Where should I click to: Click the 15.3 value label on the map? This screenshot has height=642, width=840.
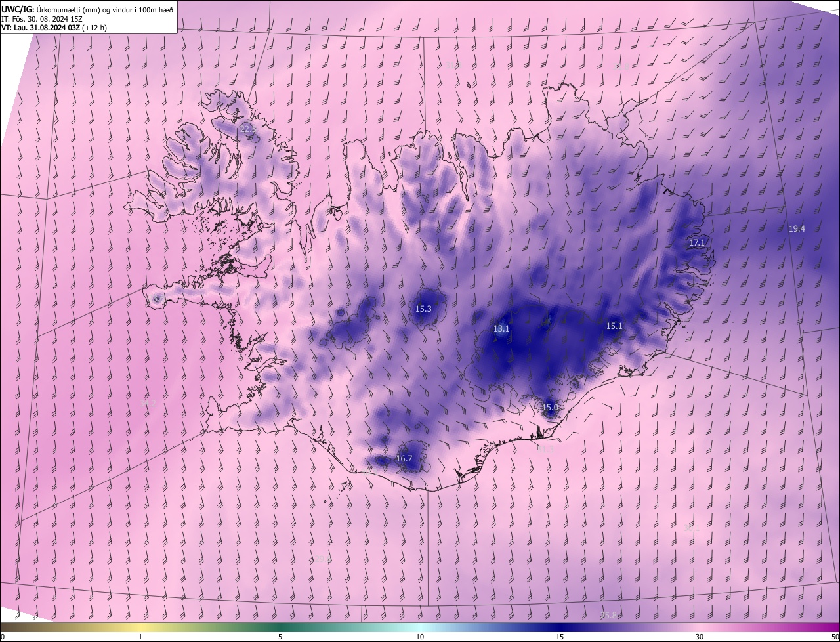(x=423, y=309)
